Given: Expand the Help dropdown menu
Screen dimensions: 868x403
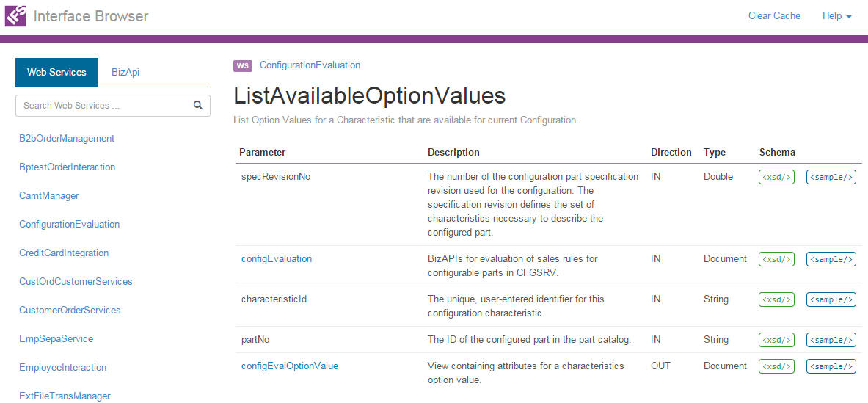Looking at the screenshot, I should pyautogui.click(x=836, y=15).
